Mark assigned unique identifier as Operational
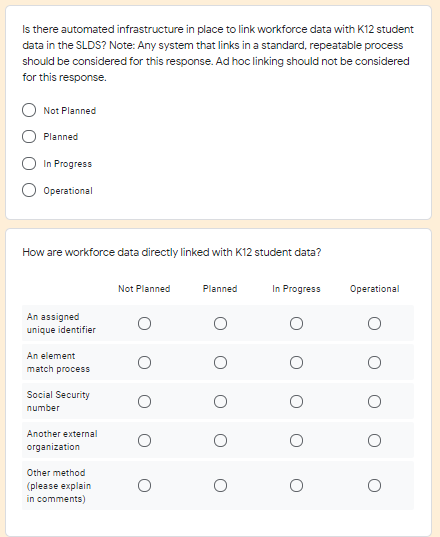The image size is (440, 537). click(375, 323)
